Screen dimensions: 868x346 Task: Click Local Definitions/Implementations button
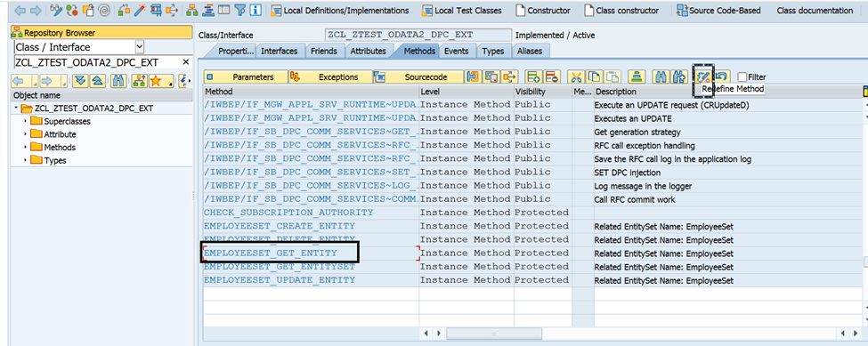tap(340, 11)
